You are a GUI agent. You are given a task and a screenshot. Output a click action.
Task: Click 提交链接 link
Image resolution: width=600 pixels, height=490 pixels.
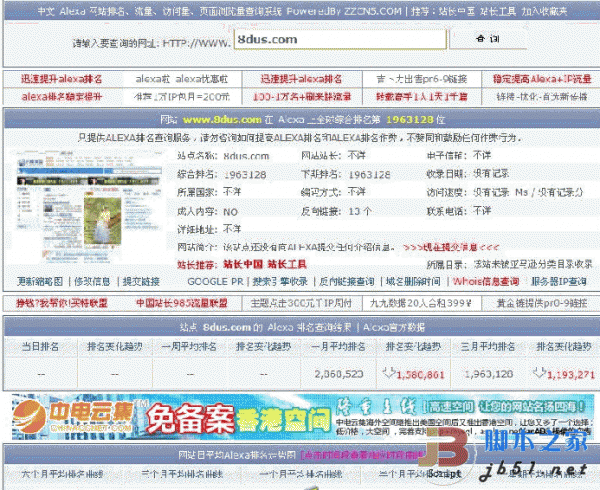[x=141, y=282]
